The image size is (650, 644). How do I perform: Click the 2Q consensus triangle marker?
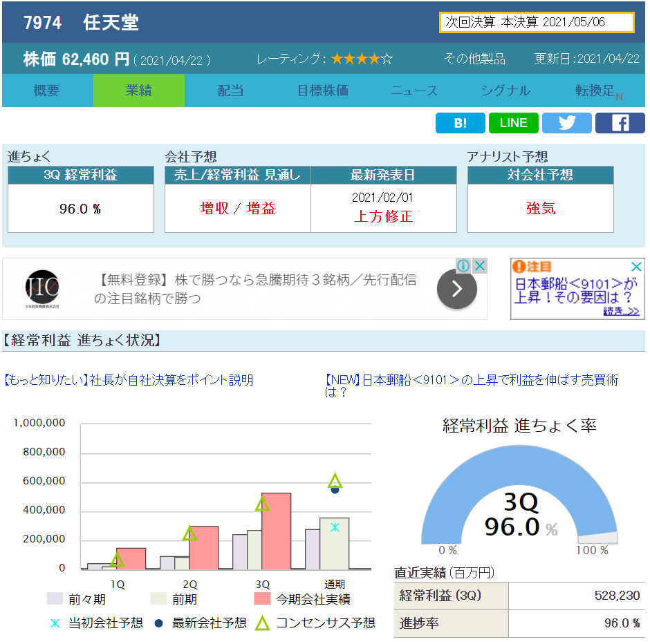(x=190, y=533)
